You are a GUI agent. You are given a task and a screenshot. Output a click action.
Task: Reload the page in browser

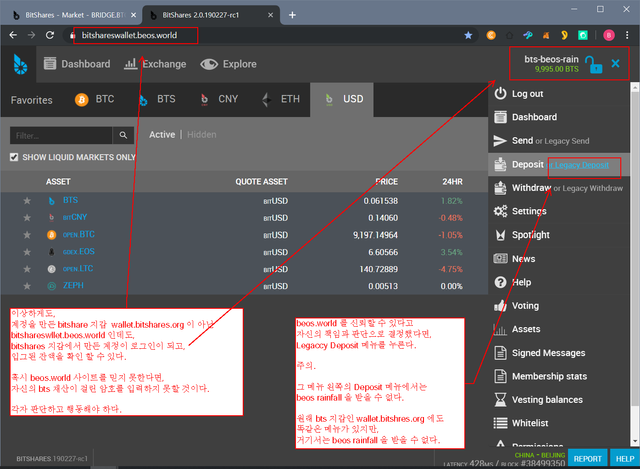click(x=50, y=36)
